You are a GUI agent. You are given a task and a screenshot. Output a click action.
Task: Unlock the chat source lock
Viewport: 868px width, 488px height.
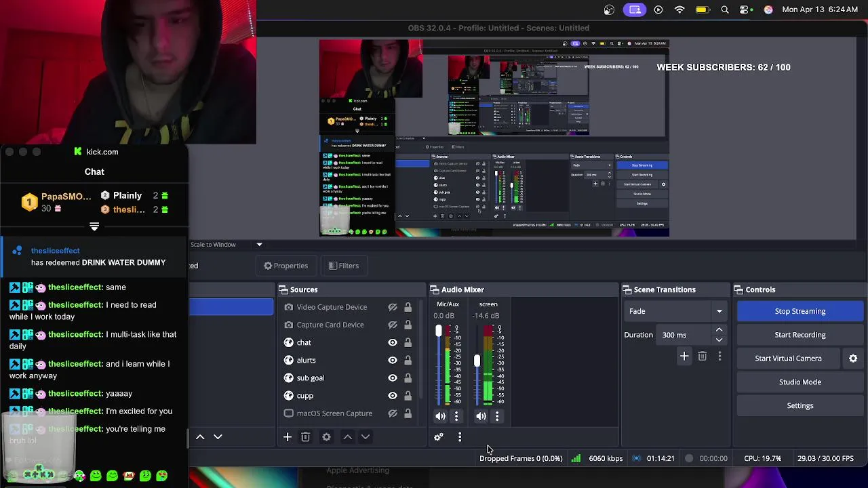pos(408,342)
